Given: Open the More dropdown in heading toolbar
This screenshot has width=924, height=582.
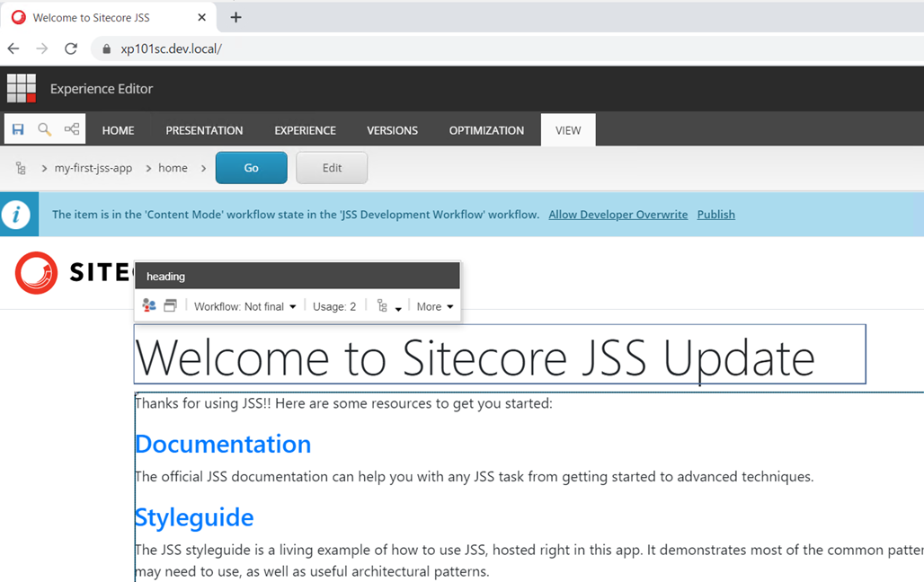Looking at the screenshot, I should tap(435, 306).
